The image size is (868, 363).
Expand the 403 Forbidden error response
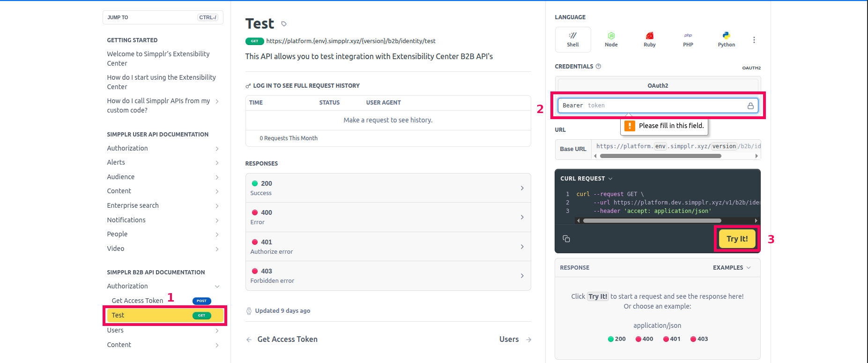(388, 276)
